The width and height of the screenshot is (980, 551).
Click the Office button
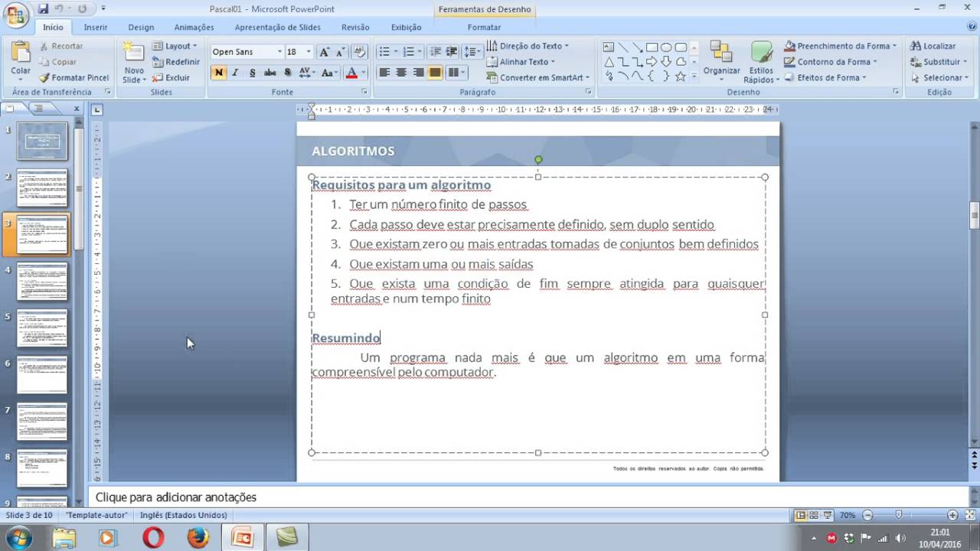[x=15, y=14]
